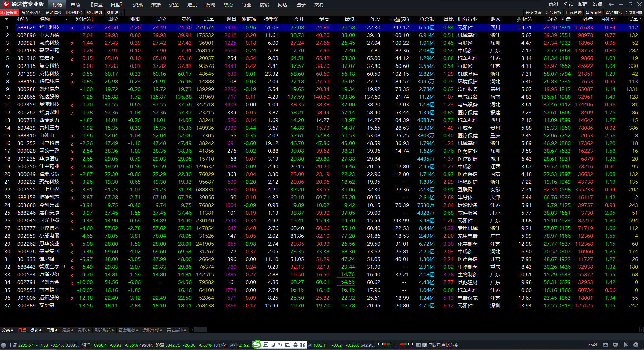Click the 定制版面 button
The height and width of the screenshot is (350, 644).
(634, 12)
